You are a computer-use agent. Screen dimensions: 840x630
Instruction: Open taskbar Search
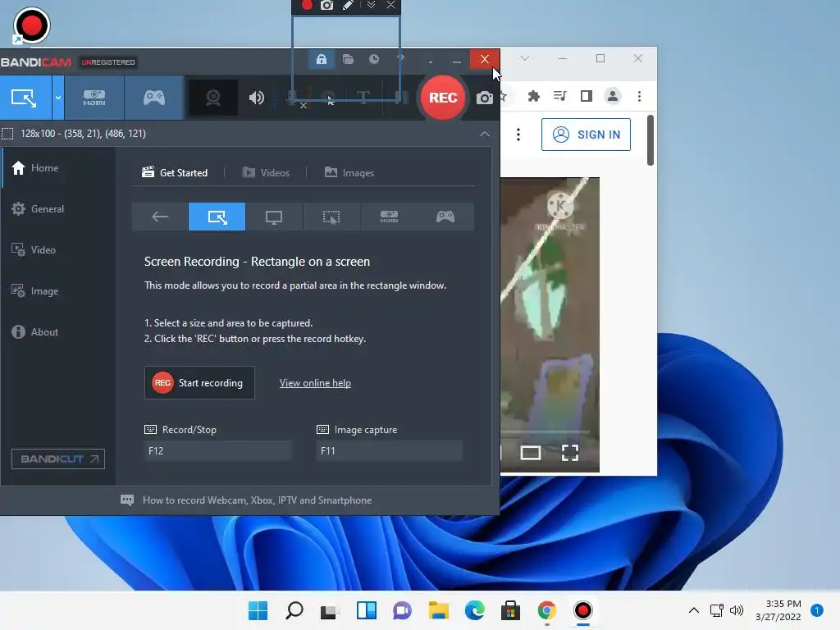pos(294,610)
